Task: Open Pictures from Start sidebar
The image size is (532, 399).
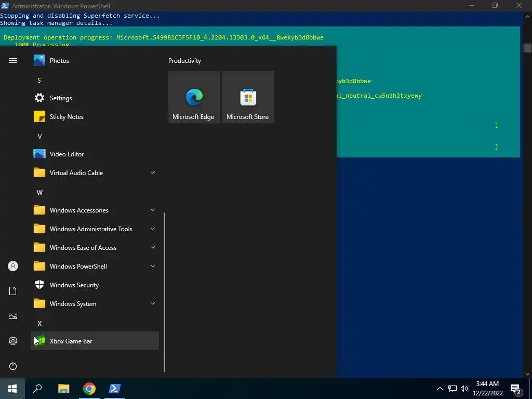Action: (x=13, y=316)
